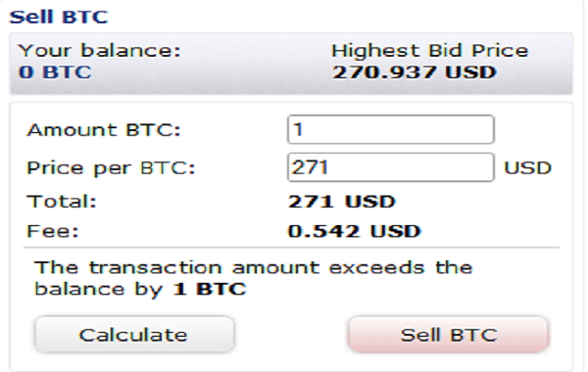This screenshot has width=588, height=372.
Task: Select the Sell BTC panel heading
Action: pos(59,17)
